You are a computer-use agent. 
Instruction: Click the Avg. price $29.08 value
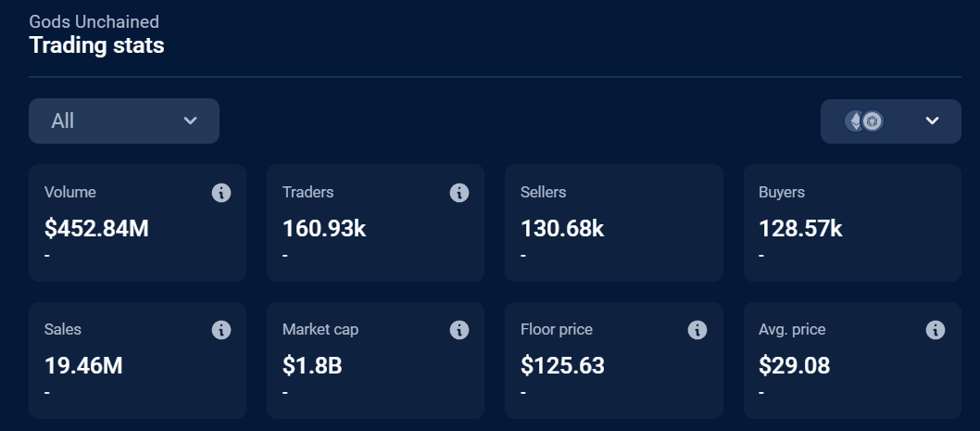[794, 365]
